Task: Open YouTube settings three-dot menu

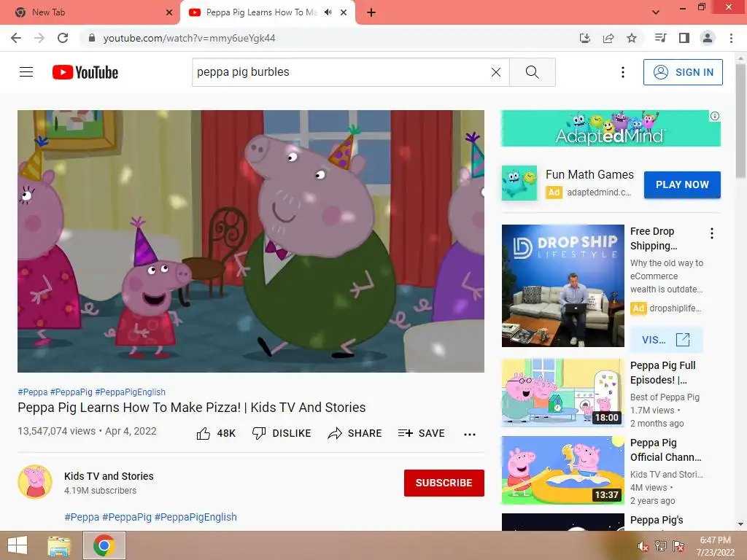Action: tap(623, 72)
